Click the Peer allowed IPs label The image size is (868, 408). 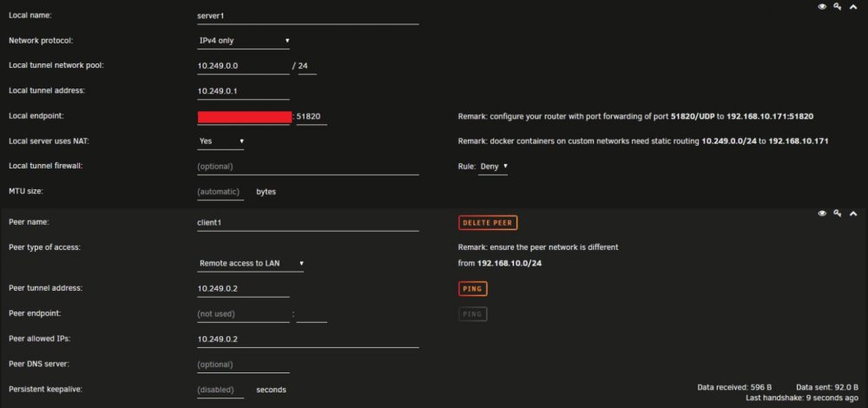pos(39,339)
